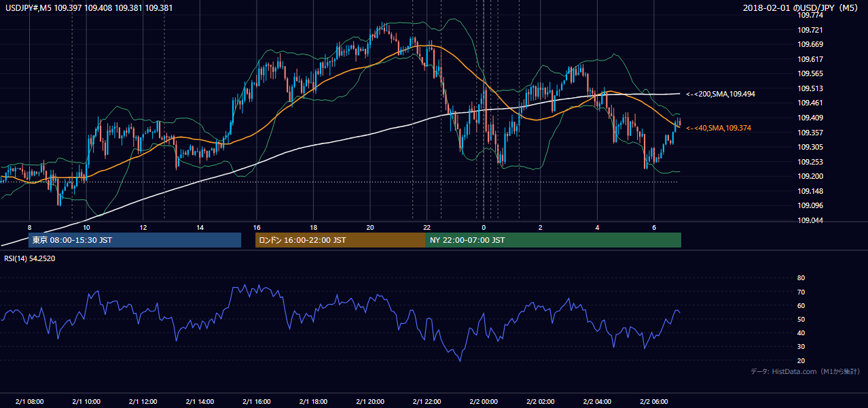Click price axis value 109.409

(810, 118)
